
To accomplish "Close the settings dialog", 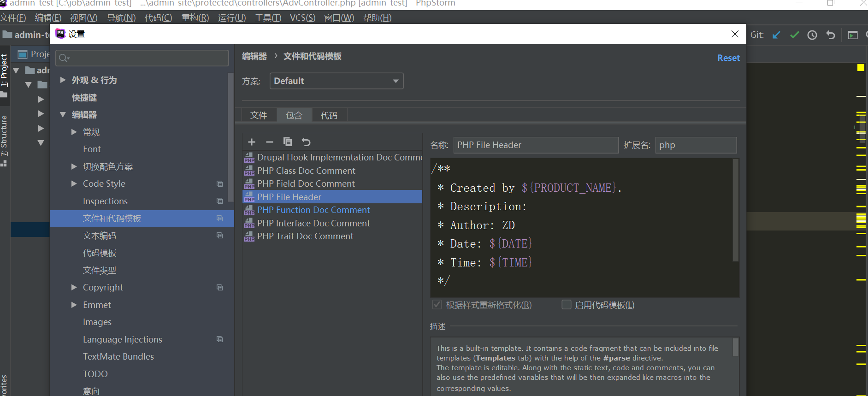I will click(x=735, y=34).
